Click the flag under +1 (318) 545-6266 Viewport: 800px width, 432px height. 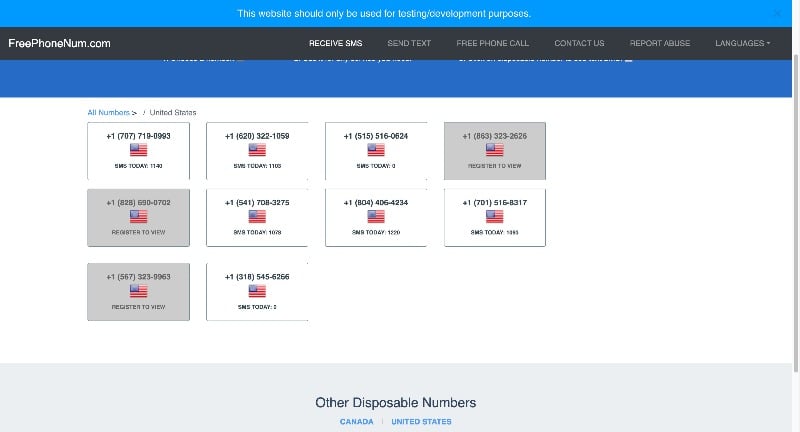point(257,291)
